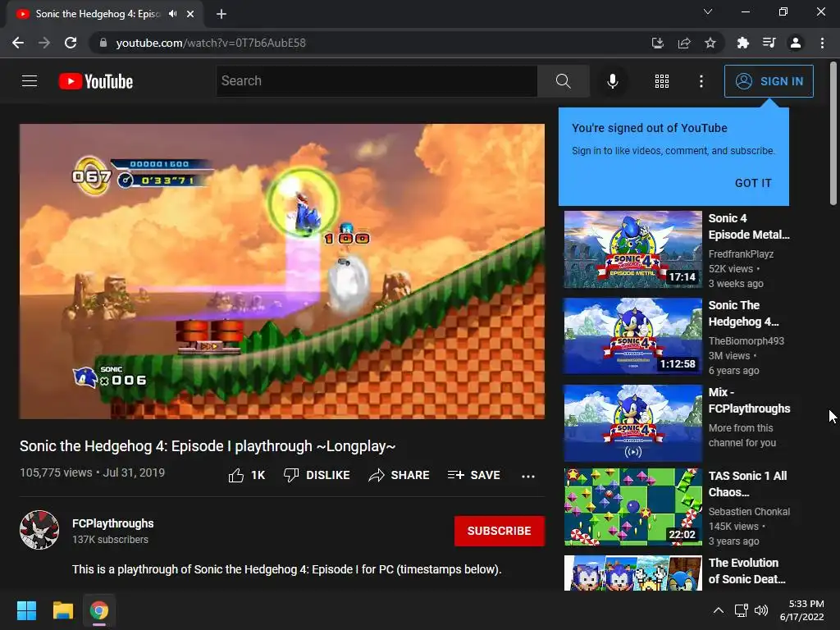840x630 pixels.
Task: Open The Evolution of Sonic Deat thumbnail
Action: point(632,573)
